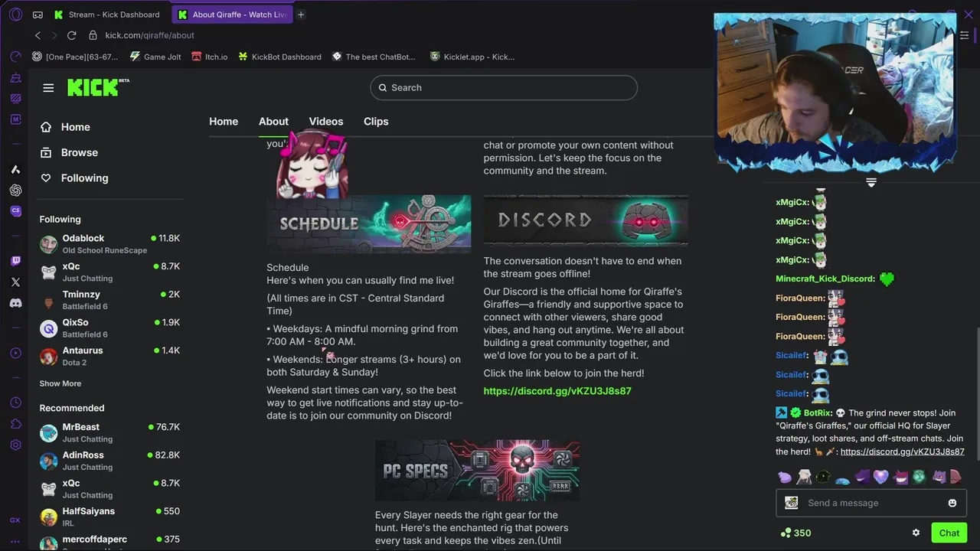Open the Opera main menu icon

point(15,15)
